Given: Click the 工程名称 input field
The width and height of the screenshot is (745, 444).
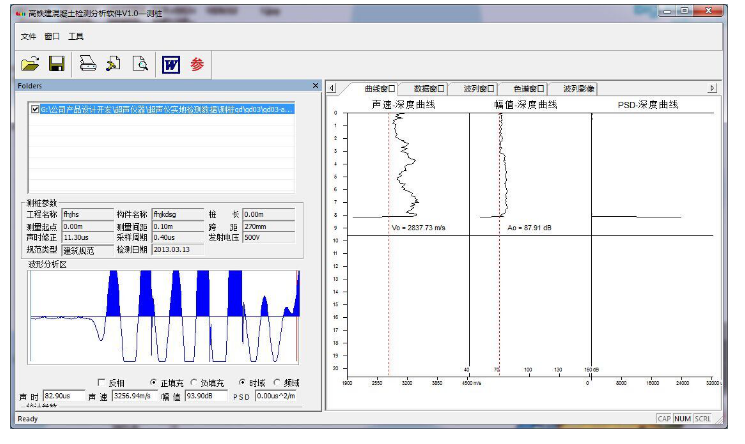Looking at the screenshot, I should (x=88, y=214).
